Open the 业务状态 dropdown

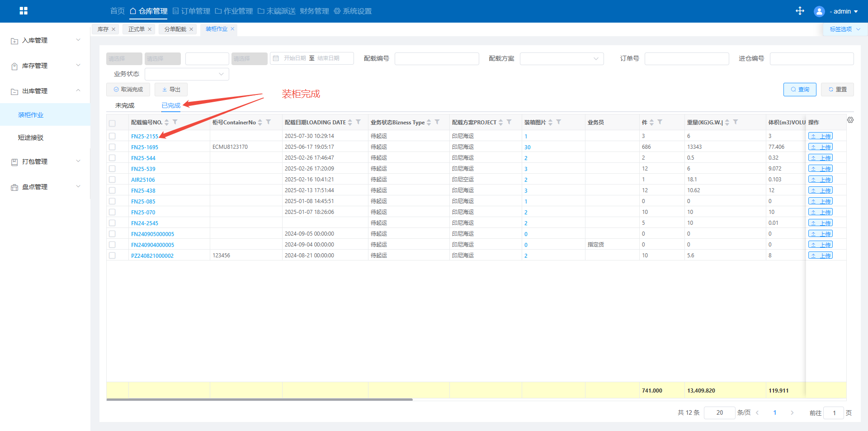tap(186, 74)
